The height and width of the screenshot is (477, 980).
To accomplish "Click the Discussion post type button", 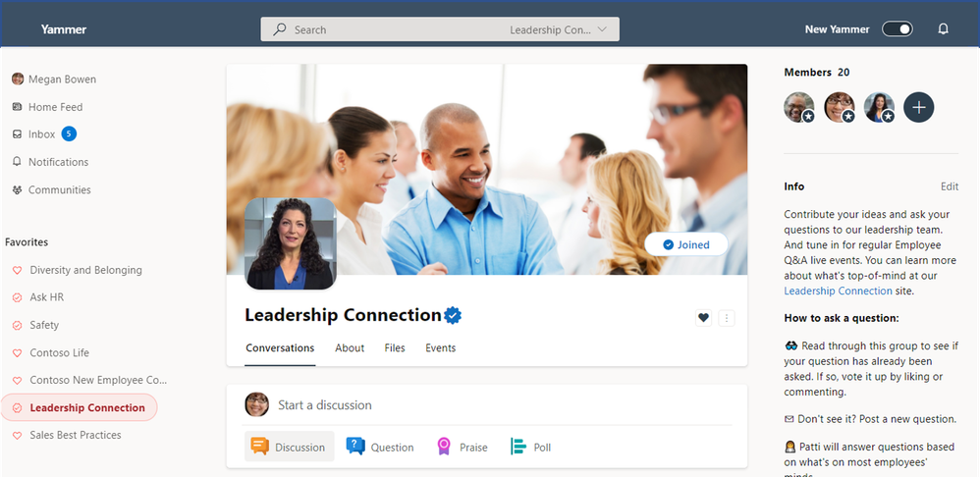I will pos(289,447).
